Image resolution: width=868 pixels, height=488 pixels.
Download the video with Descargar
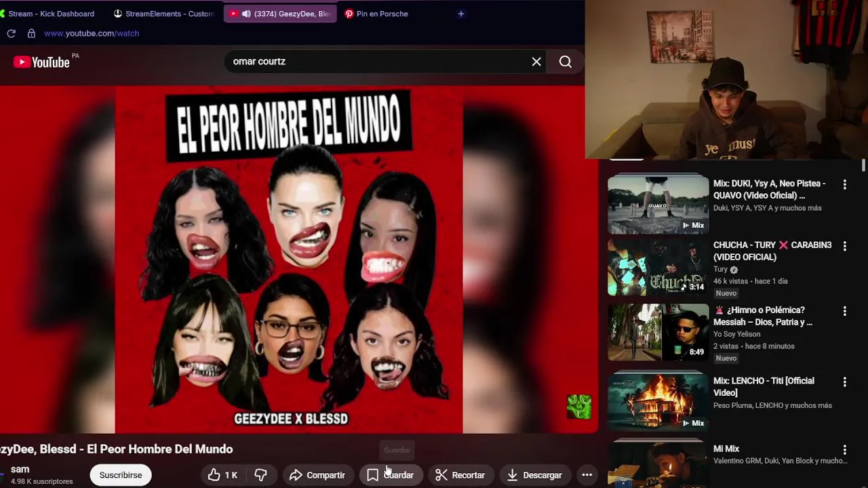tap(535, 475)
